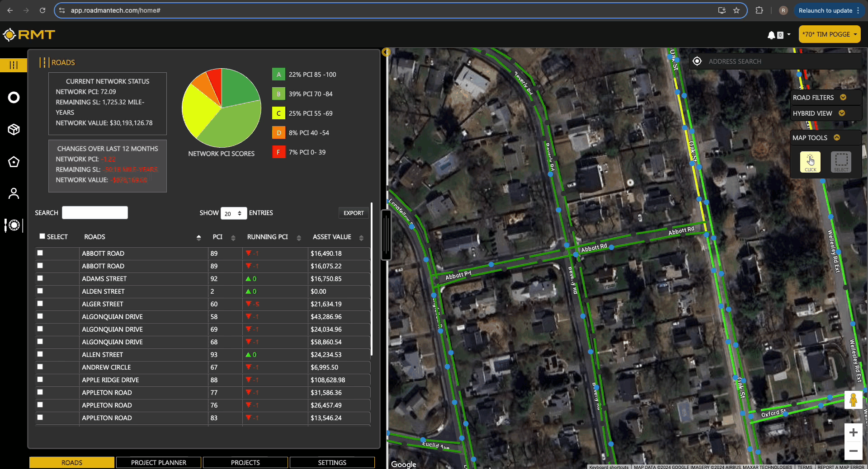This screenshot has height=469, width=868.
Task: Select the Roads panel icon in sidebar
Action: [x=13, y=65]
